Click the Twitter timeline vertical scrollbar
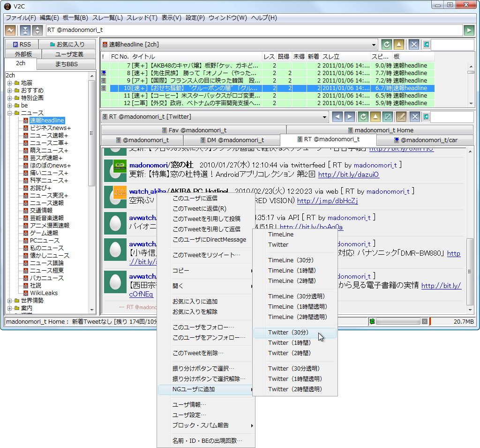 pos(470,272)
